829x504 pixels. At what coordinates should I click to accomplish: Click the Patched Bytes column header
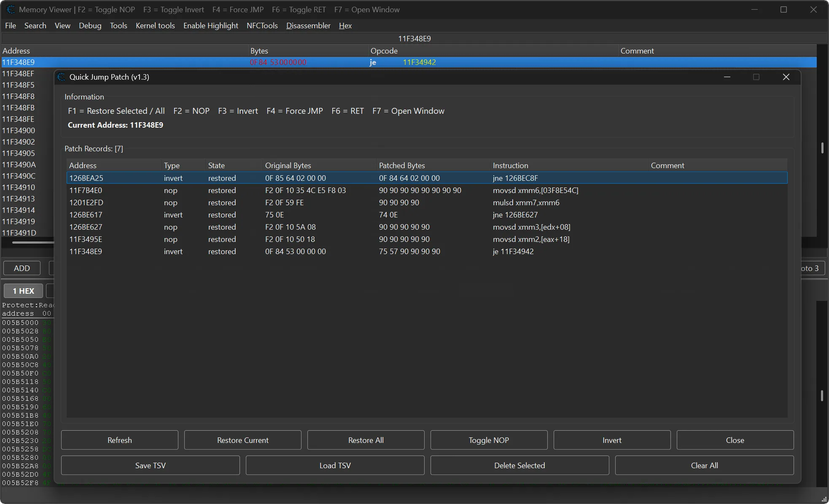click(x=433, y=165)
